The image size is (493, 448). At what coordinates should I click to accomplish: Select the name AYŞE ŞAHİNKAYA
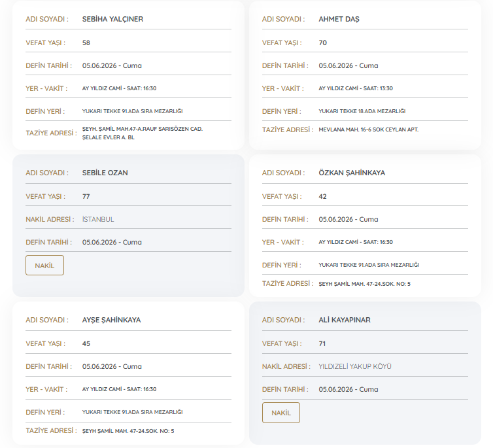click(111, 320)
